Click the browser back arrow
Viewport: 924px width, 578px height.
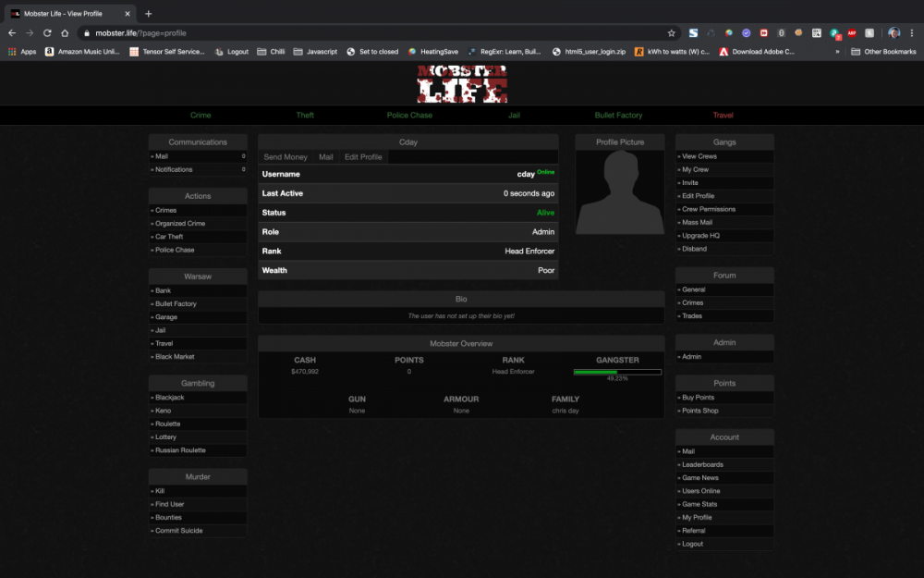point(10,31)
